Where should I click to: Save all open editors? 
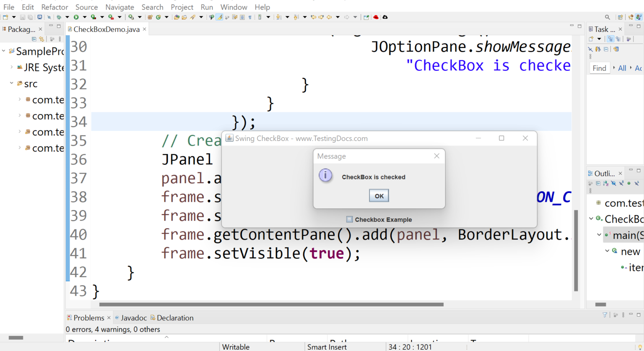(31, 17)
